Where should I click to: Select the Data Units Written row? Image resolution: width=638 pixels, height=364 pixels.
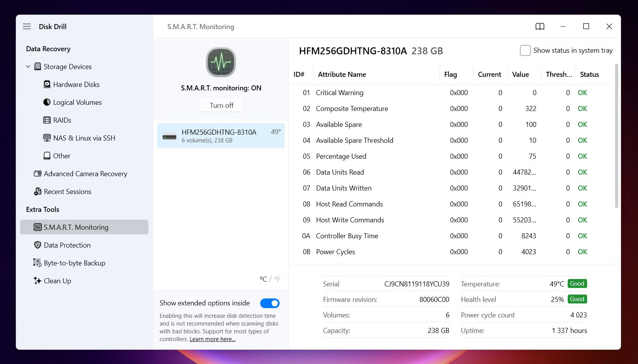(x=451, y=188)
